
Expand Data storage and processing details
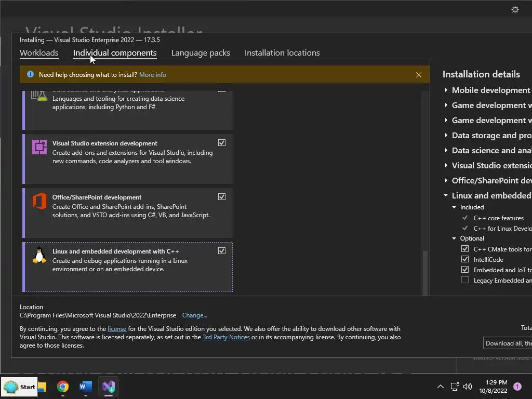446,136
